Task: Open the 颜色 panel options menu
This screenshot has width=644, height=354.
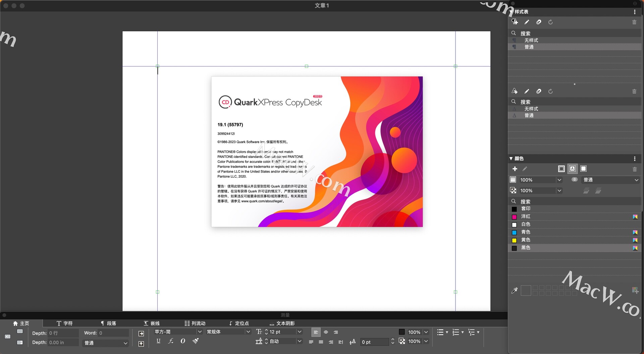Action: pyautogui.click(x=635, y=159)
